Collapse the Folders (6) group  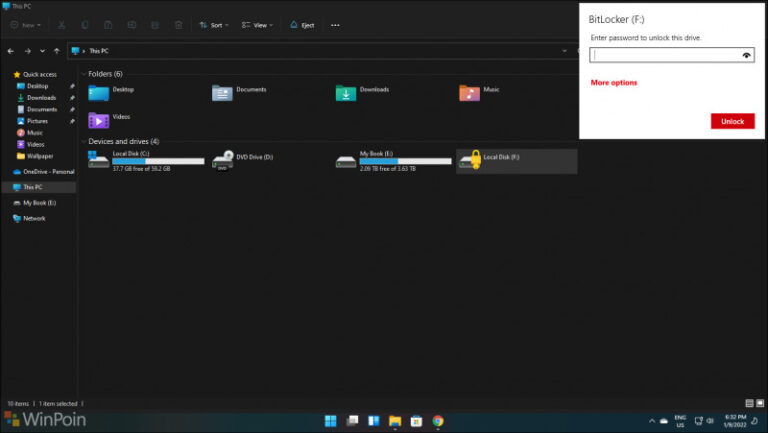coord(83,74)
